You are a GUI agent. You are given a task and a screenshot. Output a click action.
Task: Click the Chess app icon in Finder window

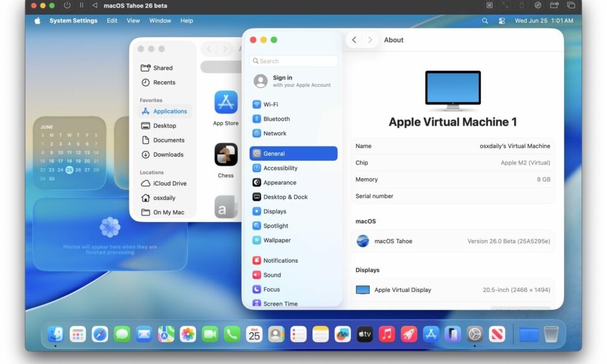coord(226,154)
